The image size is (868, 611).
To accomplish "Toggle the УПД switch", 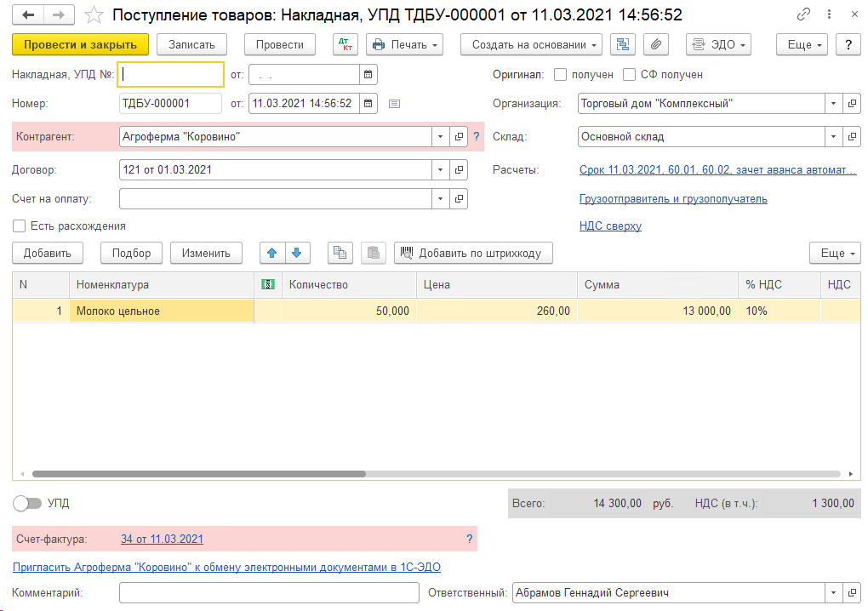I will click(27, 503).
